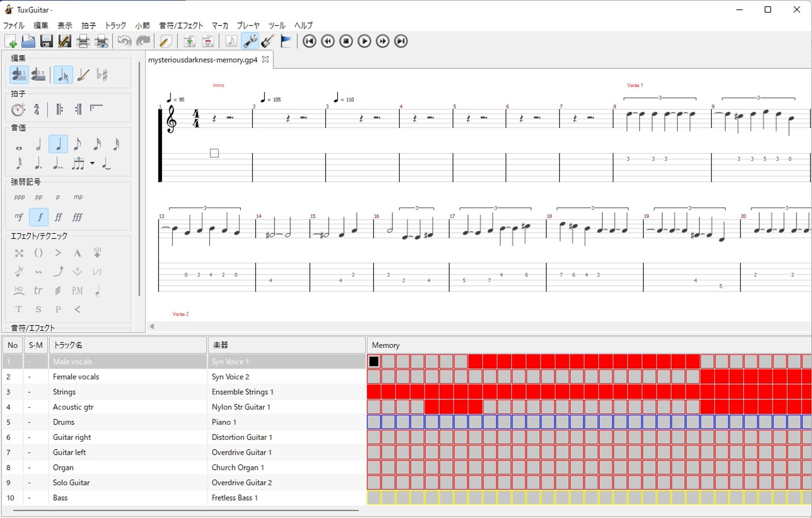Click the guitar instrument icon
The height and width of the screenshot is (518, 812).
tap(268, 41)
